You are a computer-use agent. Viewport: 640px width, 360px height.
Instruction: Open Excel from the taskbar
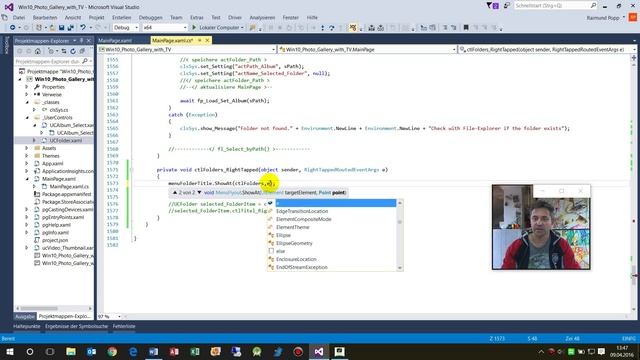[x=195, y=351]
